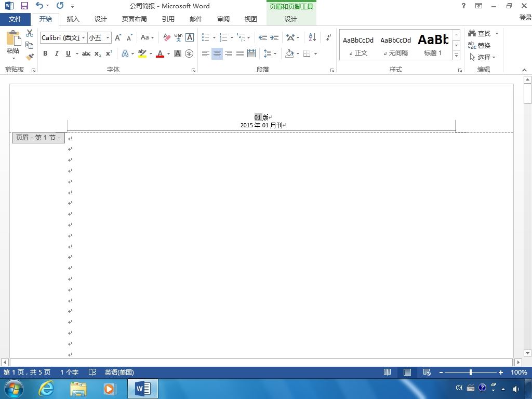Open underline style dropdown arrow
The height and width of the screenshot is (399, 532).
[x=77, y=54]
